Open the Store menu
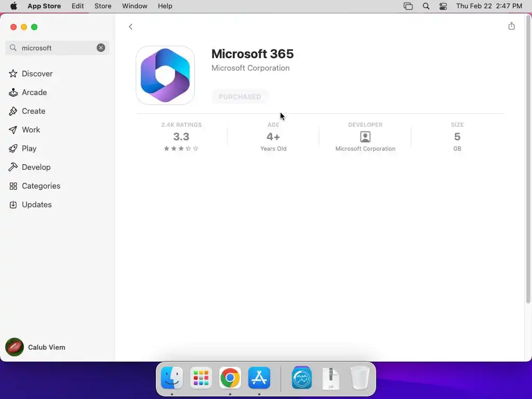Image resolution: width=532 pixels, height=399 pixels. tap(103, 6)
